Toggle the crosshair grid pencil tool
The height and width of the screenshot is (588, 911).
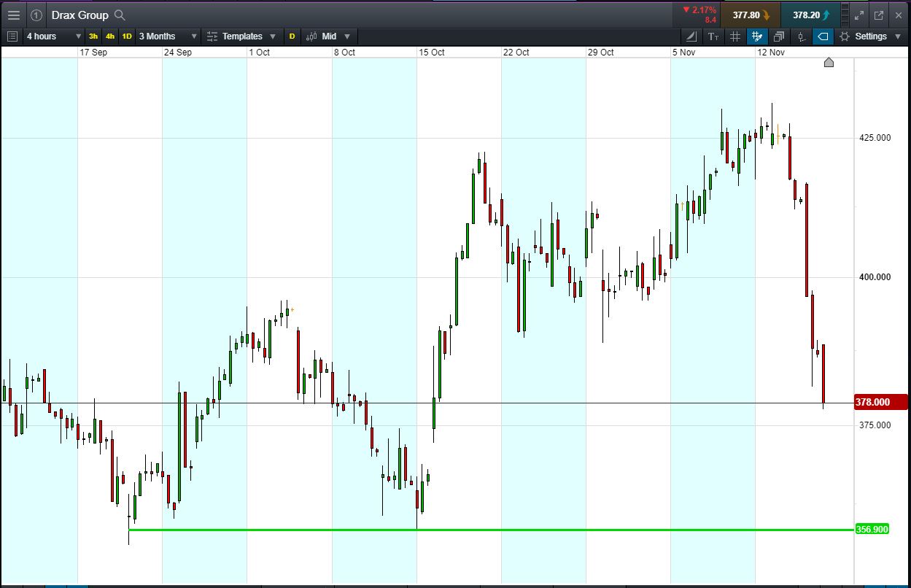(757, 36)
